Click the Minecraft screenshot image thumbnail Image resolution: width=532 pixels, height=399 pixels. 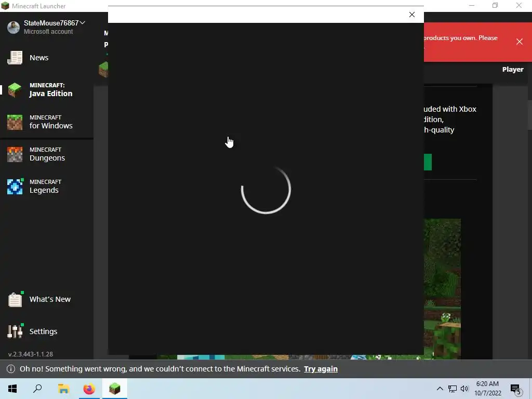tap(443, 288)
